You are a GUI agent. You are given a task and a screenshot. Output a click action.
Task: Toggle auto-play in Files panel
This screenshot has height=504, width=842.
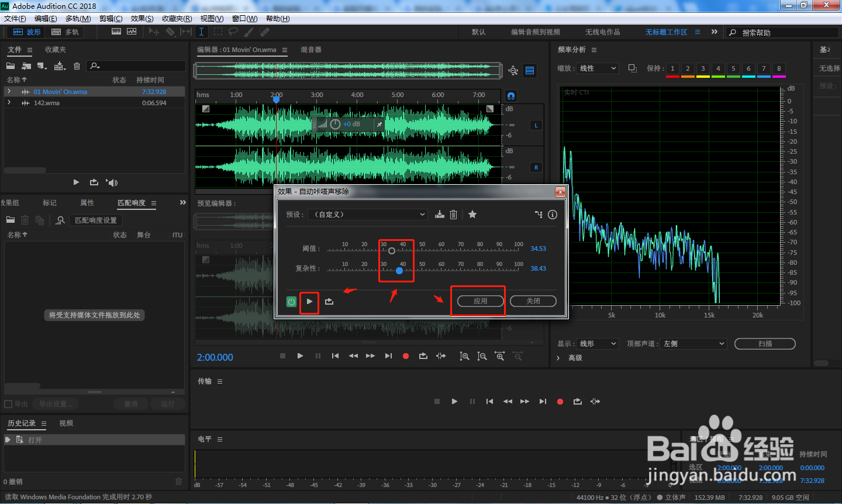pos(112,182)
